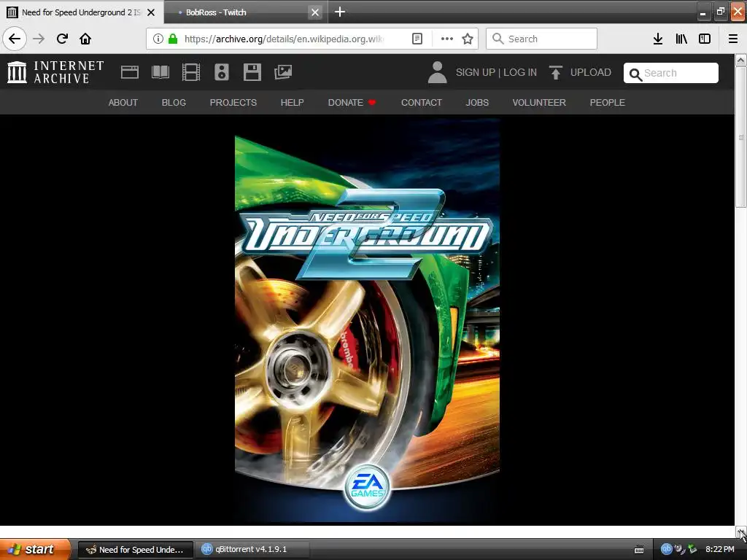Click the LOG IN link
The height and width of the screenshot is (560, 747).
520,72
